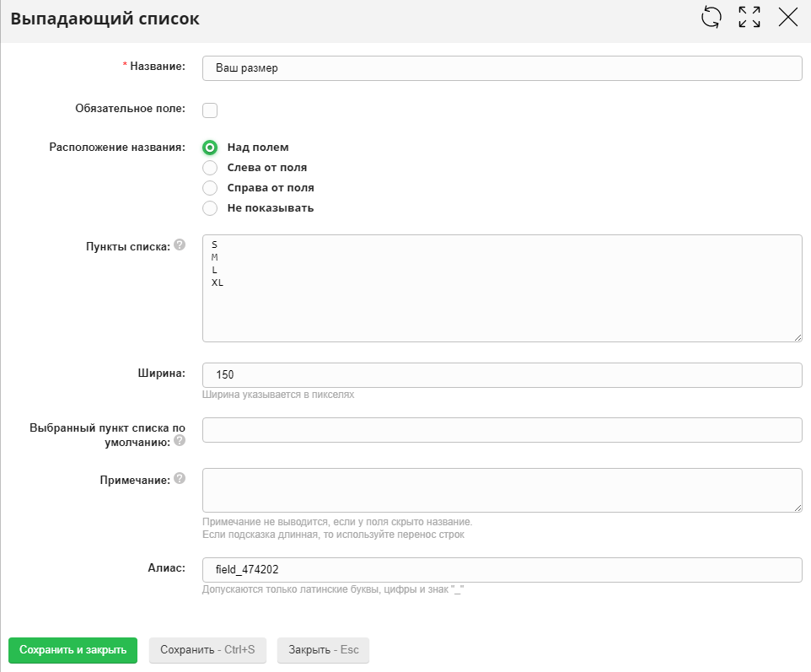Click the Название text field
Screen dimensions: 811x672
click(502, 68)
